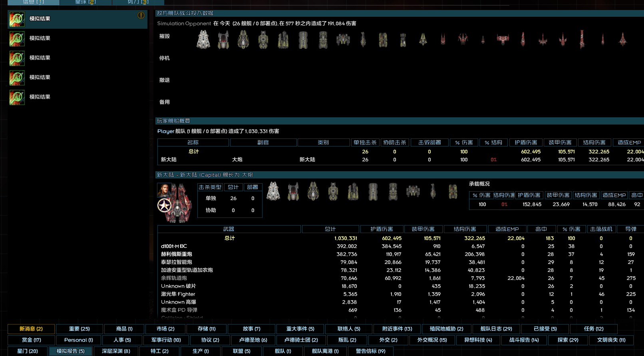Viewport: 644px width, 356px height.
Task: Toggle the 商品 (1) filter tag
Action: click(124, 329)
